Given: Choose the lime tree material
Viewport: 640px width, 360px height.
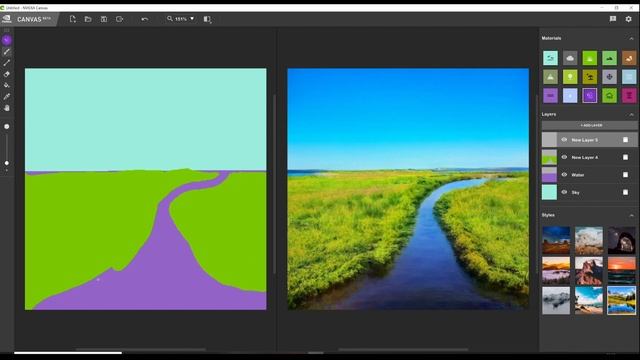Looking at the screenshot, I should 570,77.
